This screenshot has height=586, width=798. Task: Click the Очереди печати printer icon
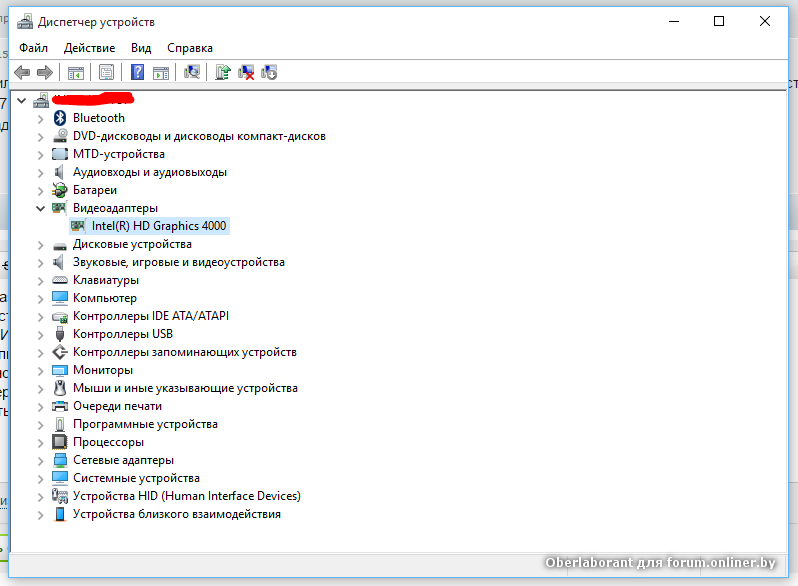(60, 406)
